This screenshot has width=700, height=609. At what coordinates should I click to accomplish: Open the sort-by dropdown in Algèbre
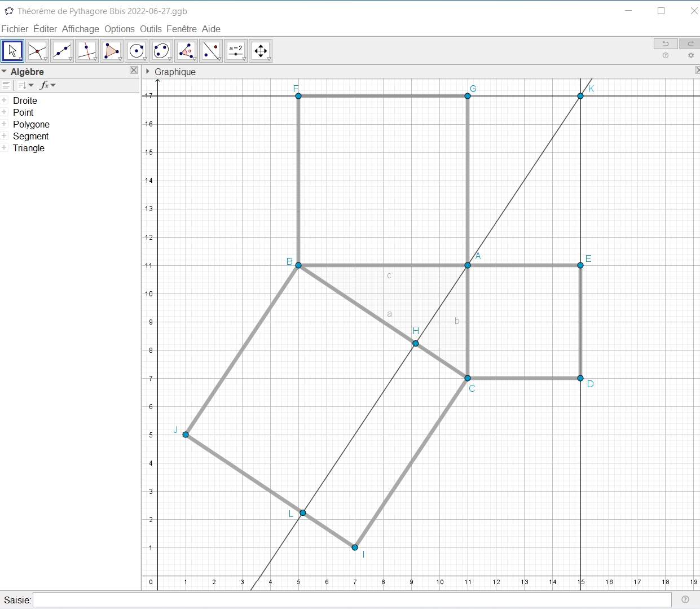click(x=26, y=85)
